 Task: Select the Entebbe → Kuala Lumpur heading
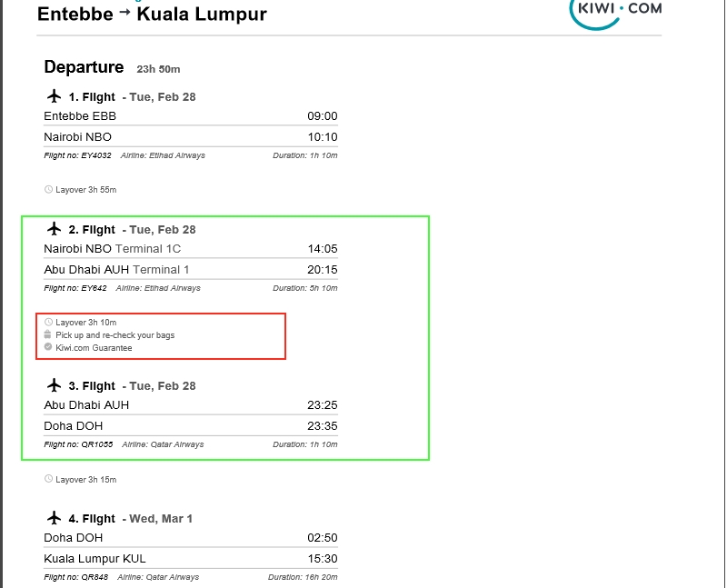152,14
